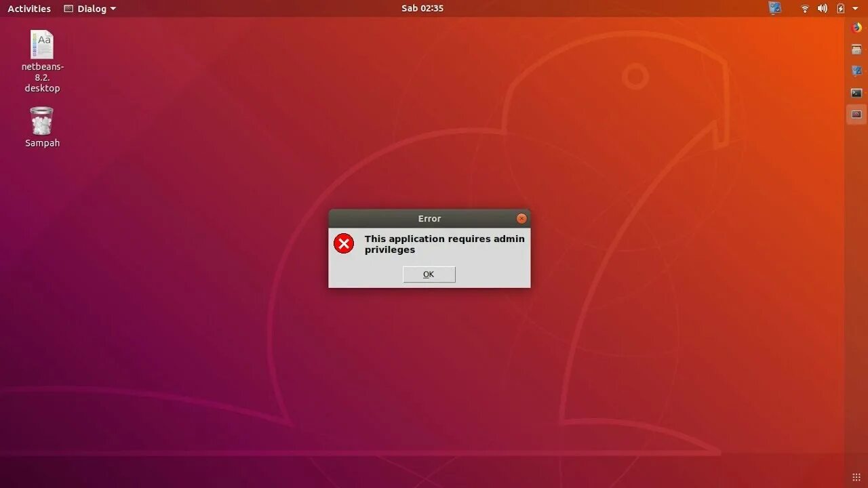Show the applications grid in the dock
The image size is (868, 488).
(856, 477)
